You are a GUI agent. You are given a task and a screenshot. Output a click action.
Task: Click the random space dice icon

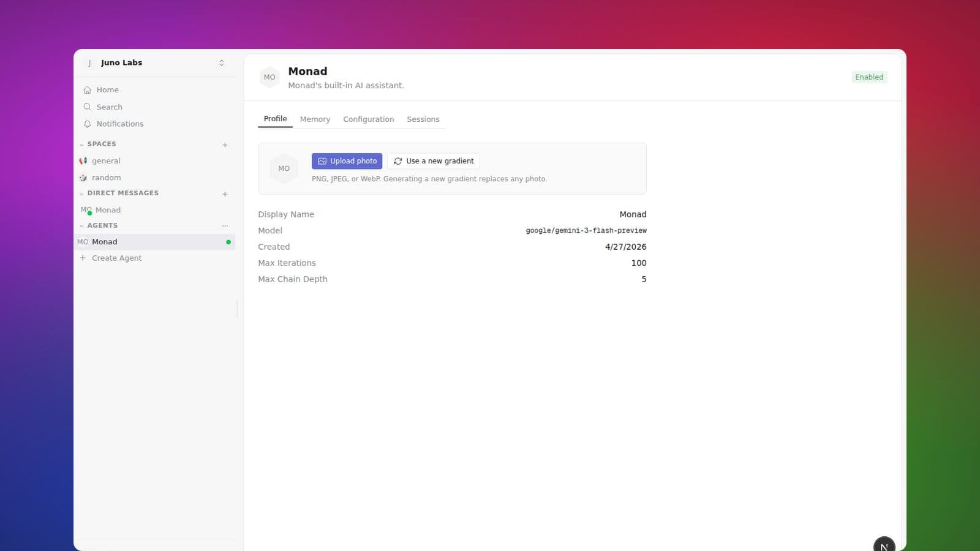coord(83,178)
